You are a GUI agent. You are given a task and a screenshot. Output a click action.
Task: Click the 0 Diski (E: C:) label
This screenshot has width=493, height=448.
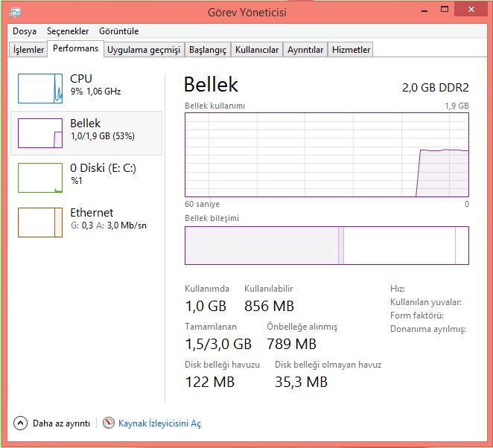click(x=103, y=168)
